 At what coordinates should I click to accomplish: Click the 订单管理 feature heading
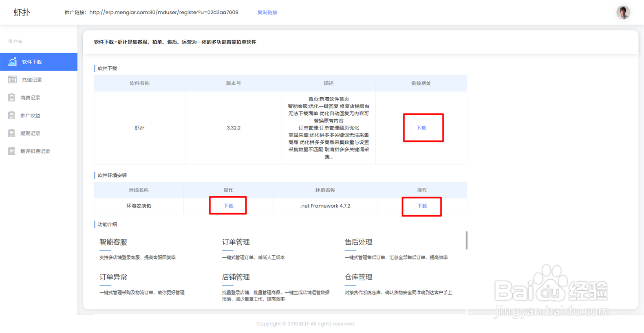pos(236,242)
